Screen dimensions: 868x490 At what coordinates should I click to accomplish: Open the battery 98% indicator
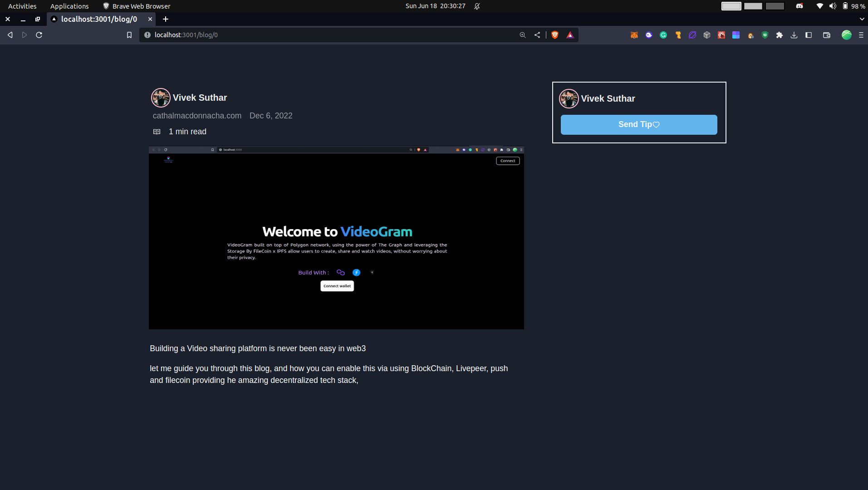854,6
